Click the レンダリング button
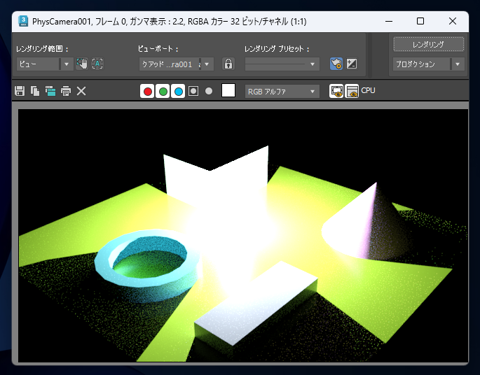 pyautogui.click(x=428, y=44)
